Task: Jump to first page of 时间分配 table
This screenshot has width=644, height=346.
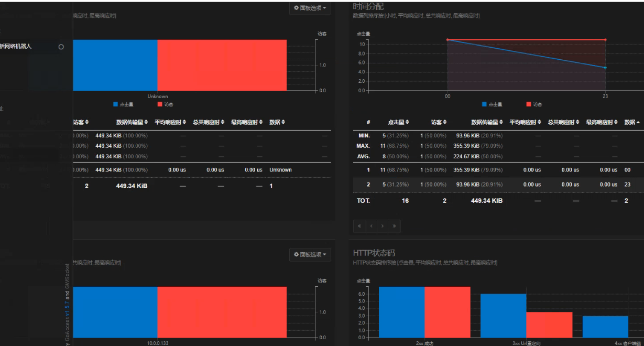Action: [359, 226]
